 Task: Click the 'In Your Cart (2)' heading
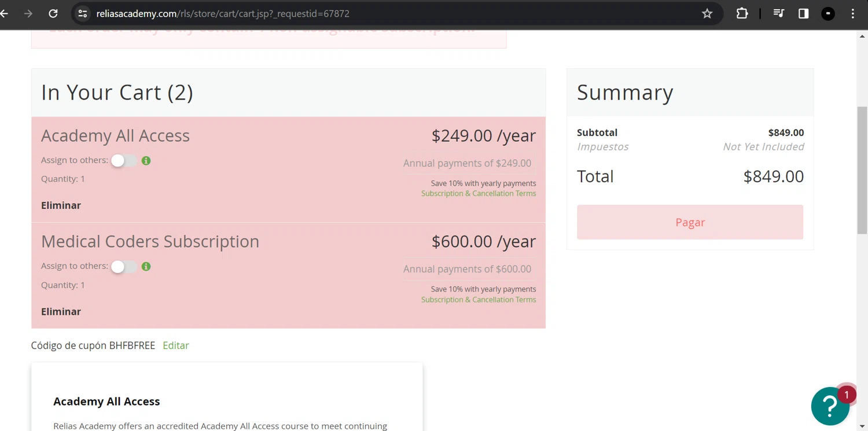coord(117,93)
